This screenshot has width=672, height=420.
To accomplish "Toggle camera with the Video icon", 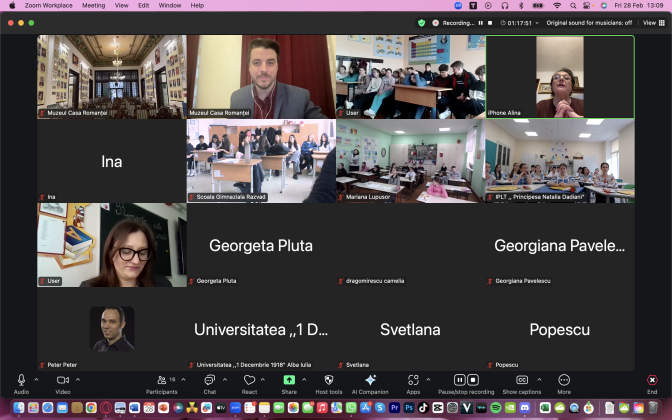I will click(x=62, y=381).
